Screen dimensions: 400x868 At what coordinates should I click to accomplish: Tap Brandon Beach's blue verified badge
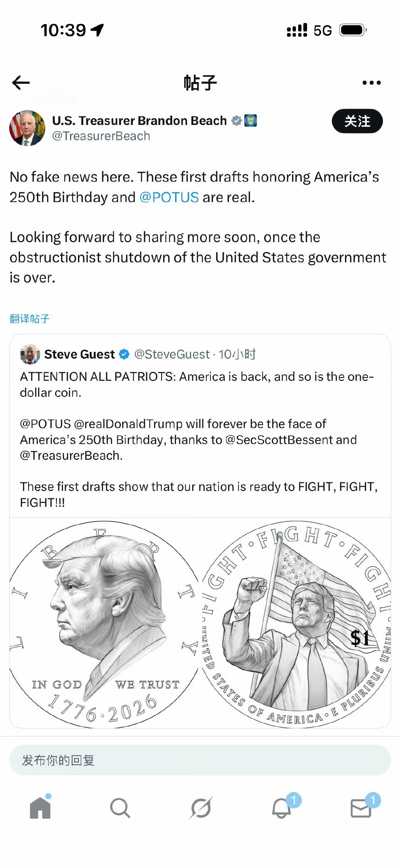point(236,121)
